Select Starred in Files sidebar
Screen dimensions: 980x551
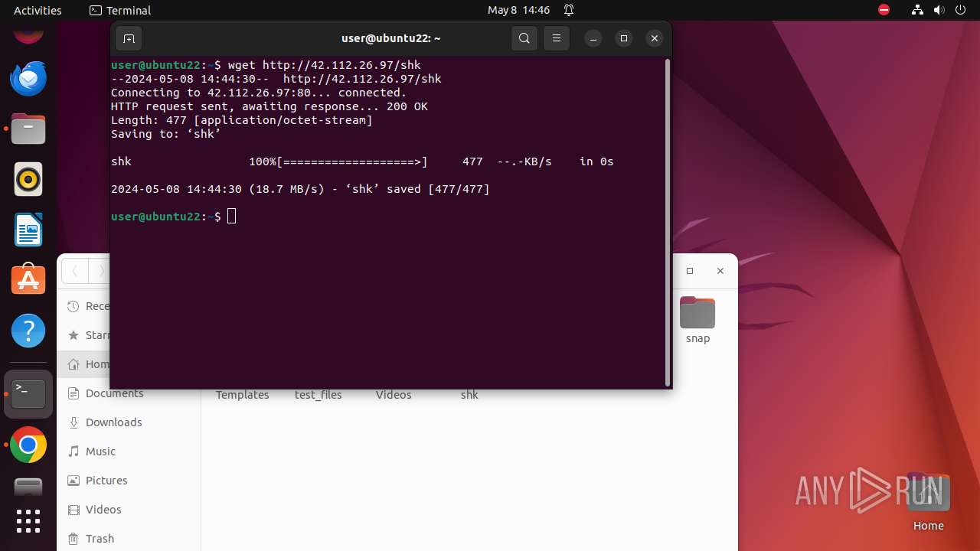click(84, 335)
